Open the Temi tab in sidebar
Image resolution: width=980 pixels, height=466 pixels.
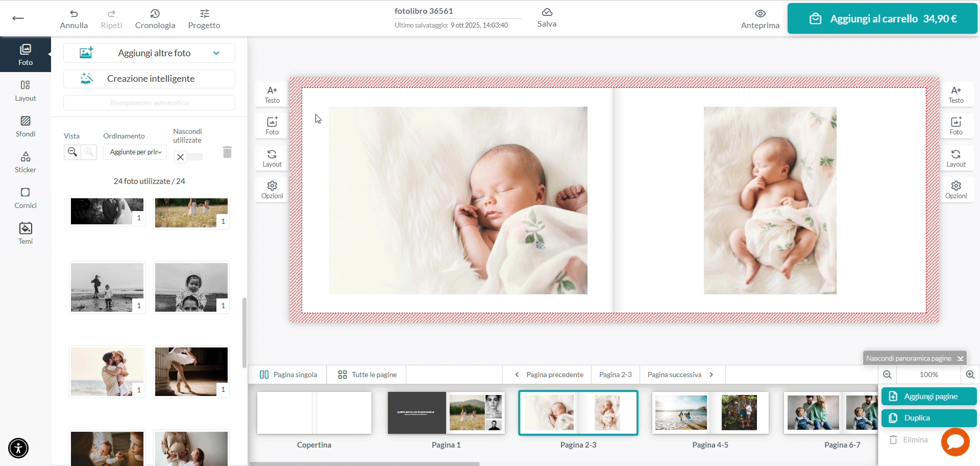[x=25, y=234]
